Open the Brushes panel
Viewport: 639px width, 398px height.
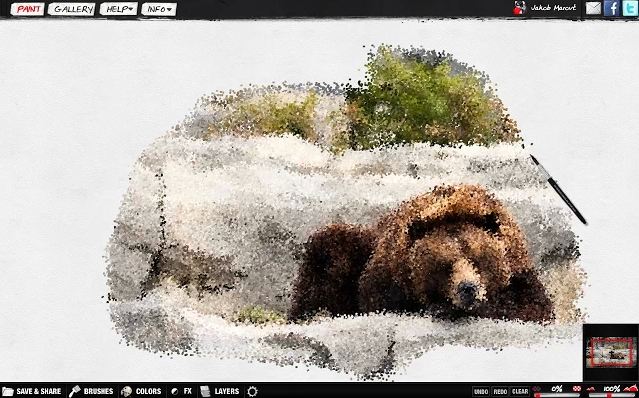(91, 391)
